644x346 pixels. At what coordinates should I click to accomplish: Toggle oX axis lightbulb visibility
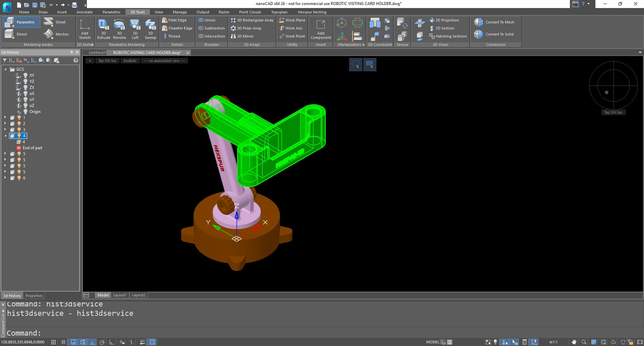(25, 93)
